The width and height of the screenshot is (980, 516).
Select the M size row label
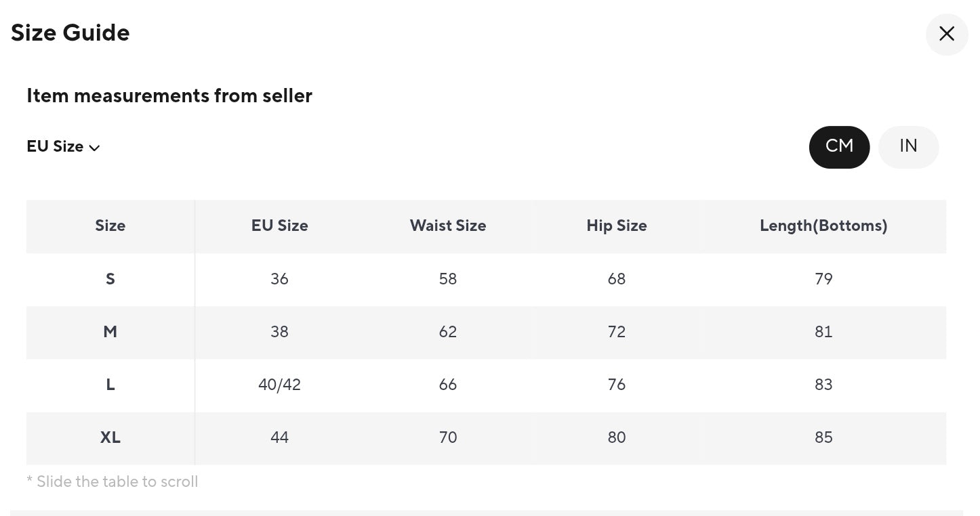click(110, 332)
